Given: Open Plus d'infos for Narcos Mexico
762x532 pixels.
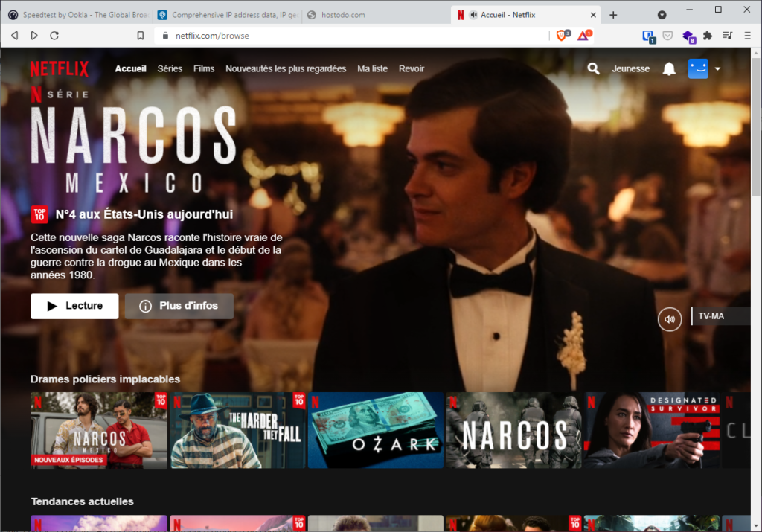Looking at the screenshot, I should (x=179, y=306).
